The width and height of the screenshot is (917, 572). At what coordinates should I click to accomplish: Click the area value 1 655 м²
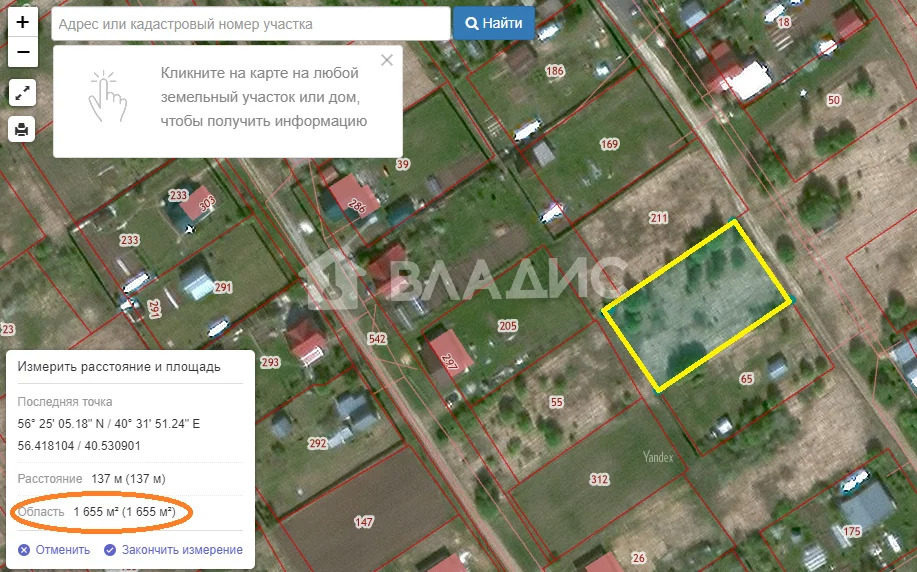124,512
